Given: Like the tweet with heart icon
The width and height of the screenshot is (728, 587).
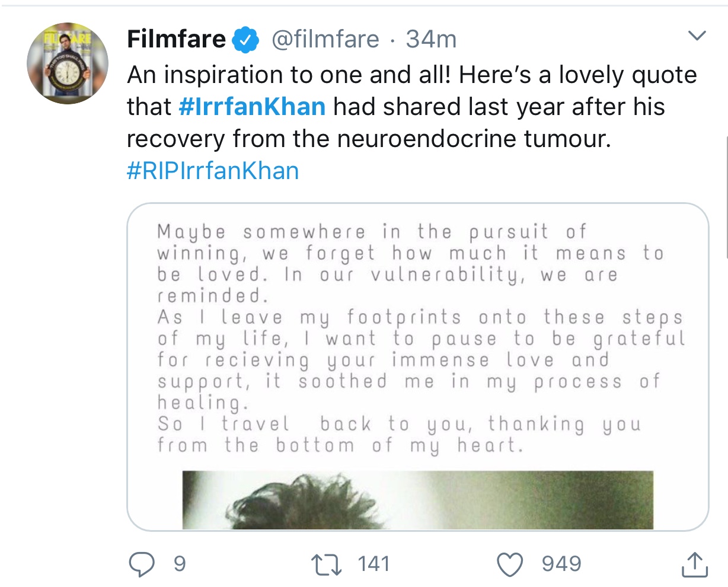Looking at the screenshot, I should tap(510, 564).
